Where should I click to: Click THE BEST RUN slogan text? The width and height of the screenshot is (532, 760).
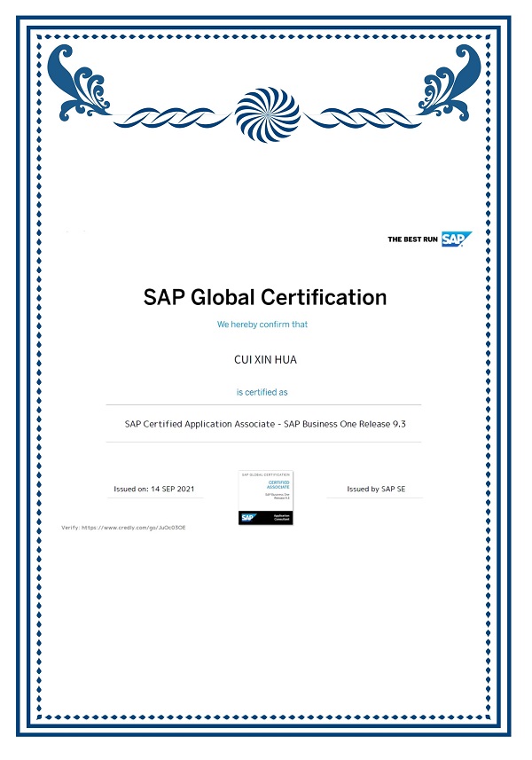pos(413,239)
